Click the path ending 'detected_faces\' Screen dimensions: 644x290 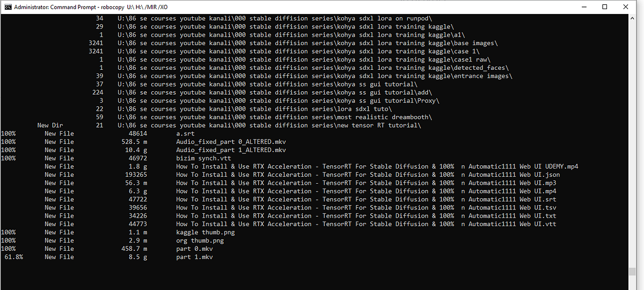tap(314, 68)
